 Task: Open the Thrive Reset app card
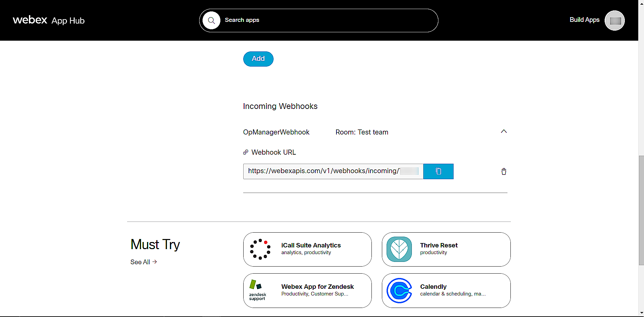click(446, 249)
